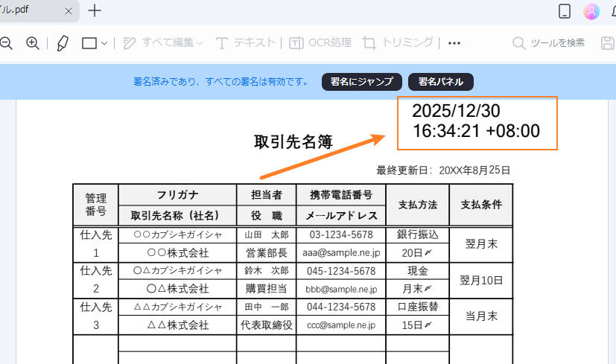The width and height of the screenshot is (616, 364).
Task: Click the 〇〇株式会社 company name
Action: point(177,253)
